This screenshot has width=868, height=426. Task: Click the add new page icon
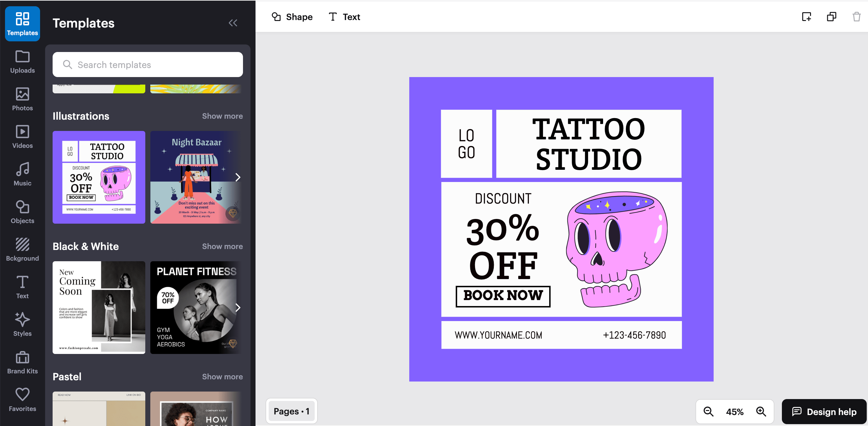(807, 17)
